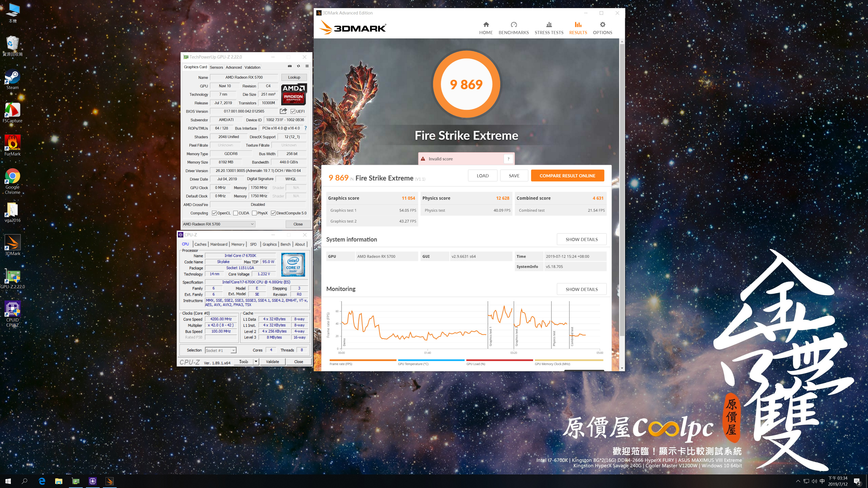Show details for Monitoring
868x488 pixels.
click(x=582, y=289)
